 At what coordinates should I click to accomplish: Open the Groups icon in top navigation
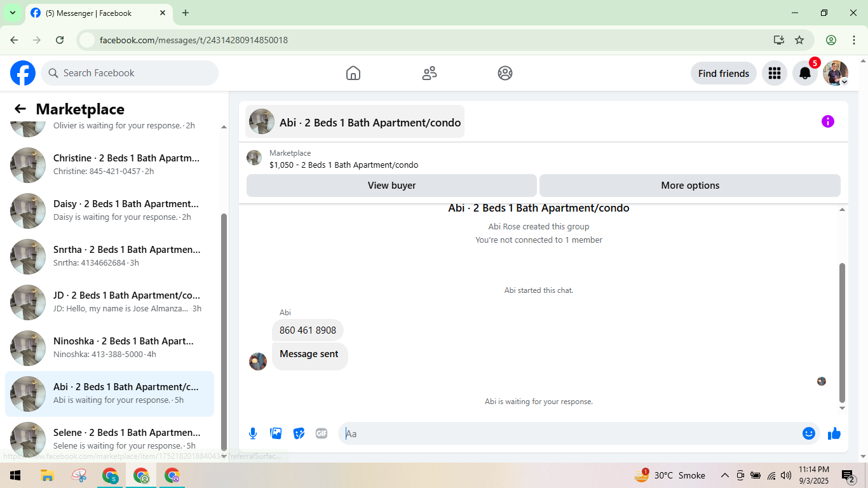pos(505,73)
